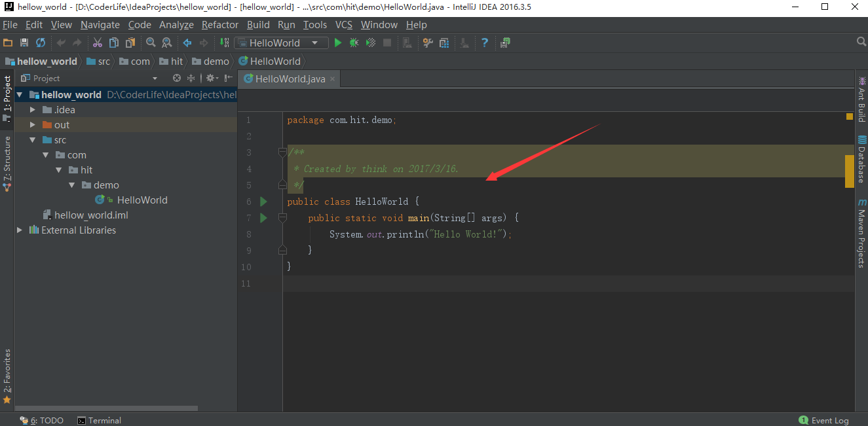Click the Cut scissors icon

(x=98, y=43)
